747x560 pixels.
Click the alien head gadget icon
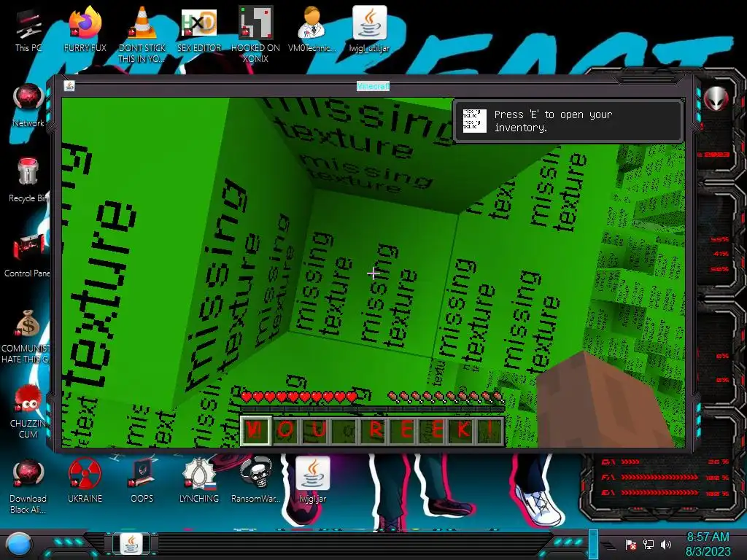[x=716, y=99]
